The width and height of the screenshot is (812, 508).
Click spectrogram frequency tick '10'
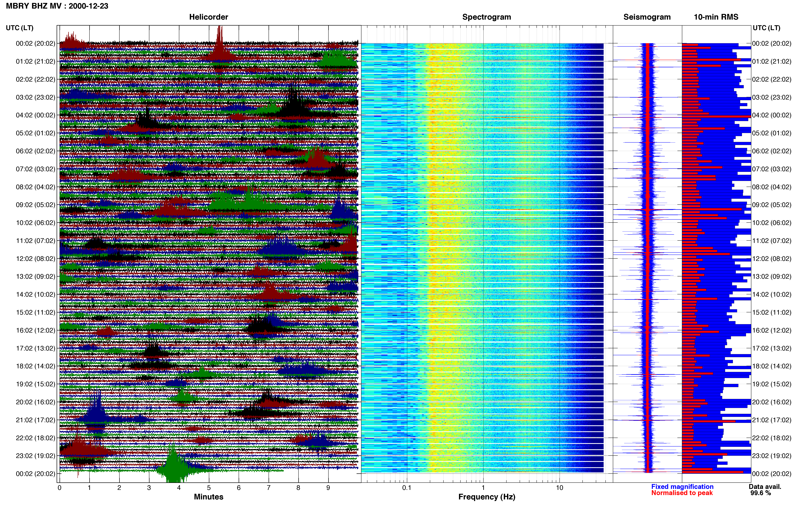point(559,487)
